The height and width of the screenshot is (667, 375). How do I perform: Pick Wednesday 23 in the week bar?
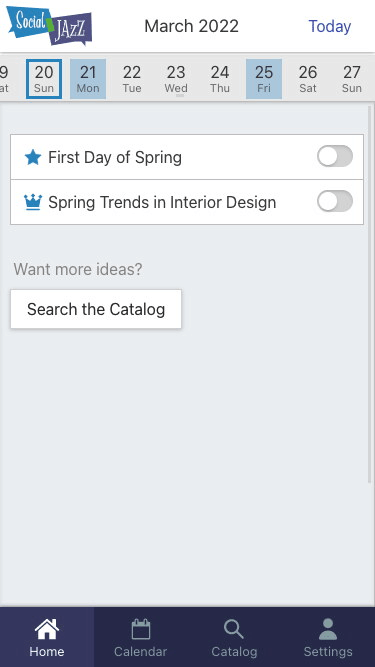(x=176, y=79)
